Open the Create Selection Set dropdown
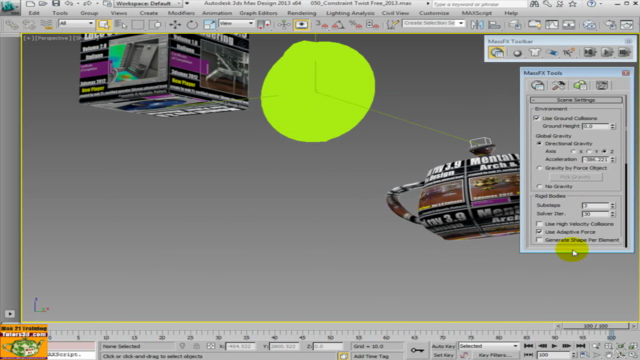The width and height of the screenshot is (640, 360). click(x=433, y=24)
